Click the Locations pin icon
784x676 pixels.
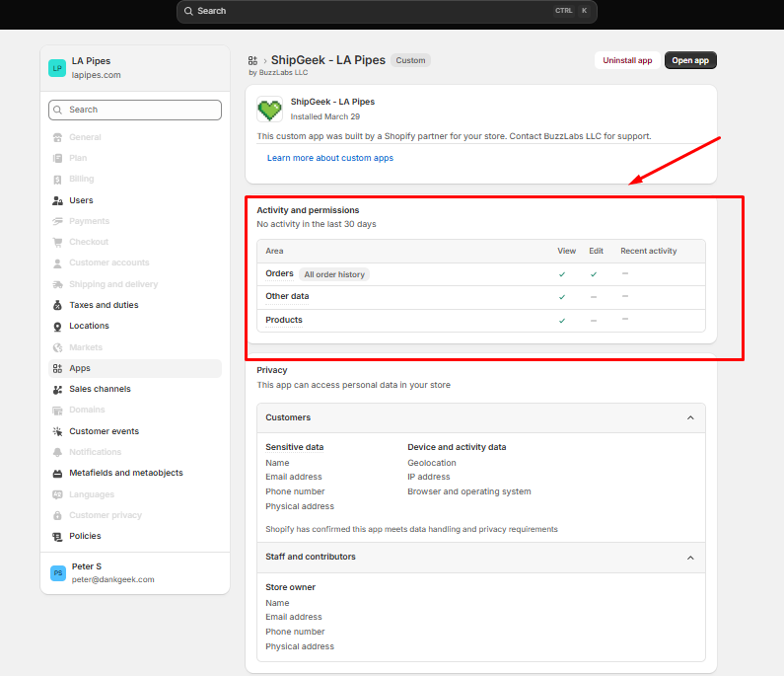coord(57,327)
